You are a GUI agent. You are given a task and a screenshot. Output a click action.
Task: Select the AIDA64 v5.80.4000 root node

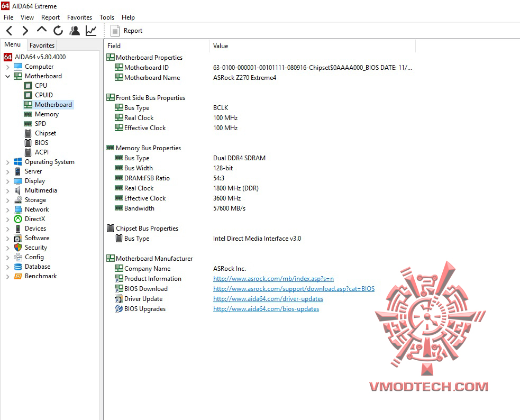pos(40,57)
